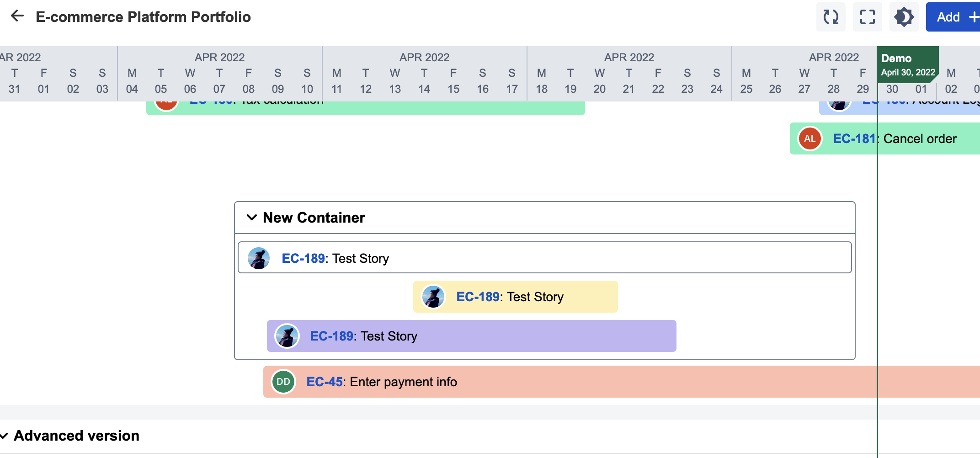The image size is (980, 458).
Task: Click avatar on white Test Story card
Action: 258,258
